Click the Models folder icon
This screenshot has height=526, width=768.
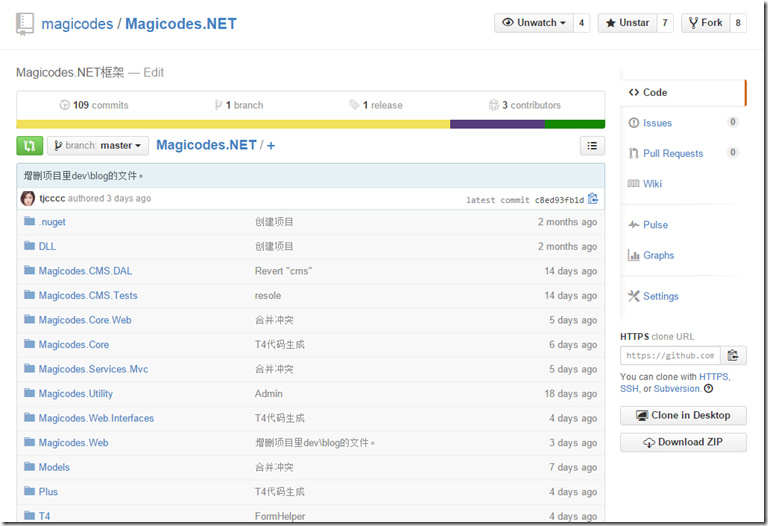click(x=29, y=466)
